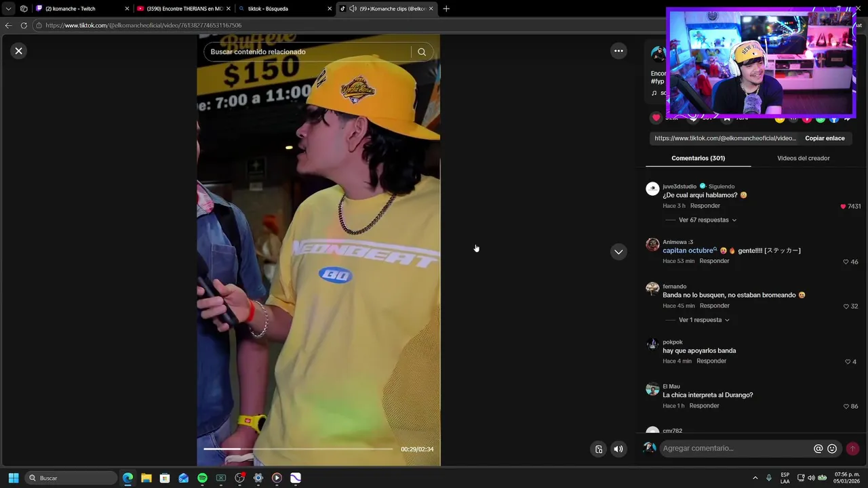Click Responder under Animewa's comment

pyautogui.click(x=714, y=262)
